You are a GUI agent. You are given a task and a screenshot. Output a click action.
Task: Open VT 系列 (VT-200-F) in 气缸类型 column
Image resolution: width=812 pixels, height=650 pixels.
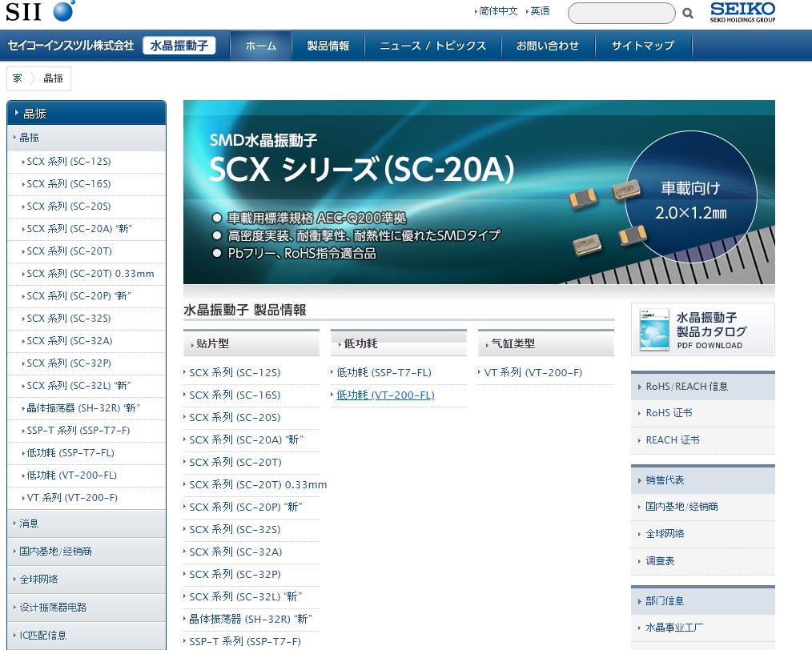533,373
